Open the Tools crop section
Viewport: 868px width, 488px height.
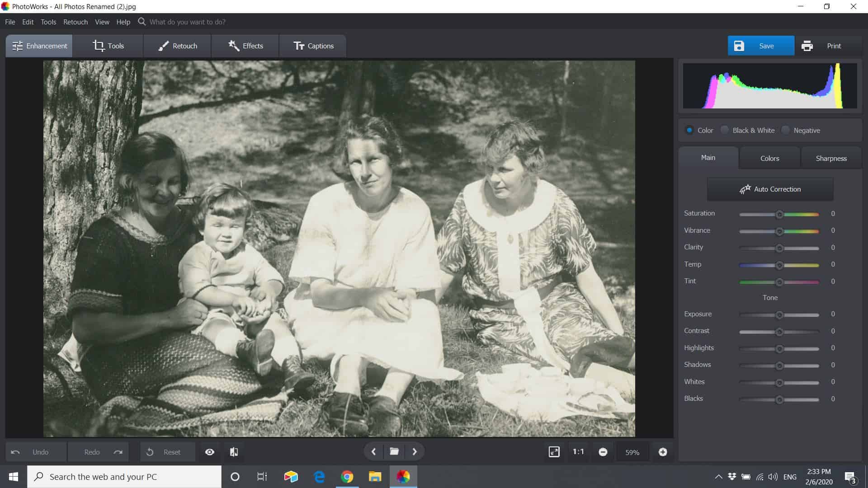tap(108, 46)
